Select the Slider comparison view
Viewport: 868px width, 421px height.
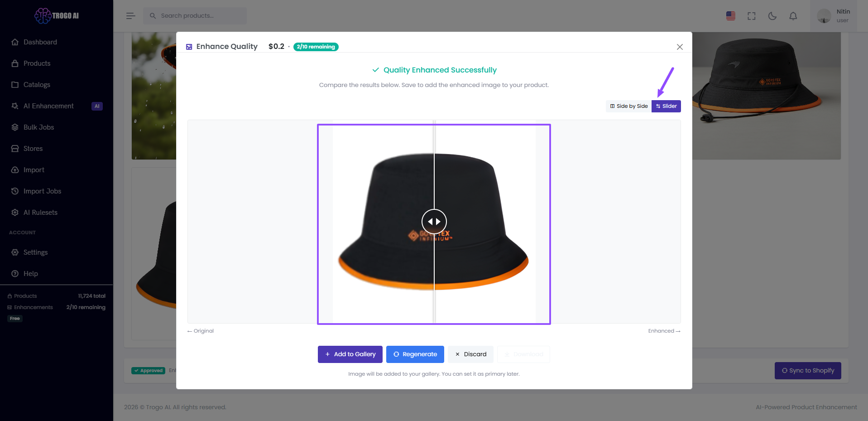coord(666,106)
